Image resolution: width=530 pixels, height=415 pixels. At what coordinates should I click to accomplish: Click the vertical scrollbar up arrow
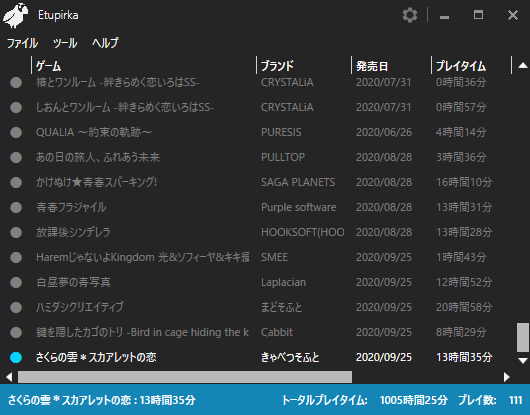click(x=523, y=66)
